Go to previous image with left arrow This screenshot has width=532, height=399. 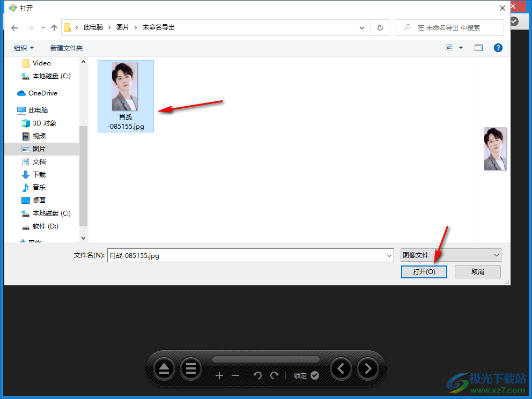pos(341,369)
